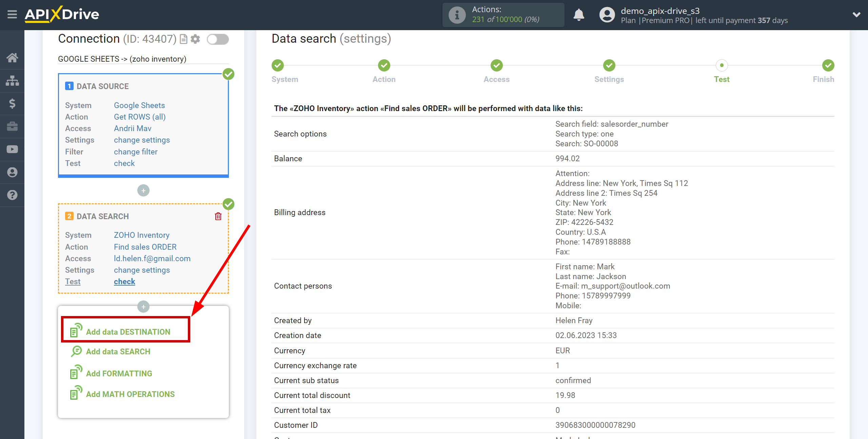
Task: Open the hamburger menu
Action: pos(12,15)
